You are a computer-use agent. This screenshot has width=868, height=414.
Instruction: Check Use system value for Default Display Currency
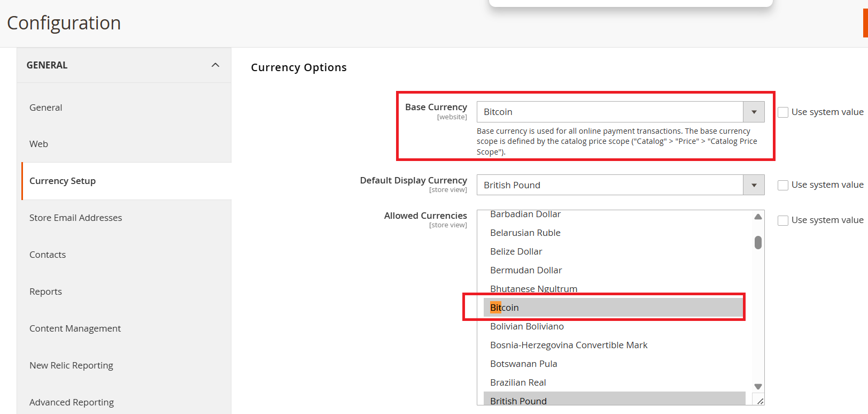point(783,185)
